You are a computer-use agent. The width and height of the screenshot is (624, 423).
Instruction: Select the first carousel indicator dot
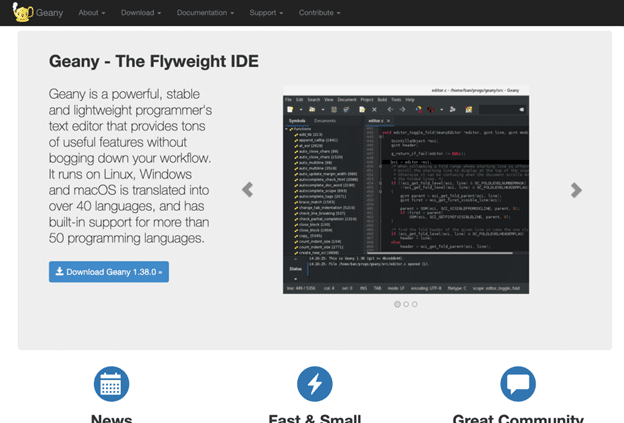click(x=397, y=304)
